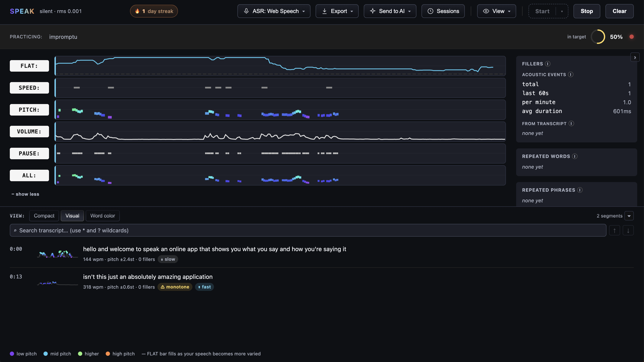Collapse the right sidebar with chevron
The width and height of the screenshot is (644, 362).
pos(635,57)
